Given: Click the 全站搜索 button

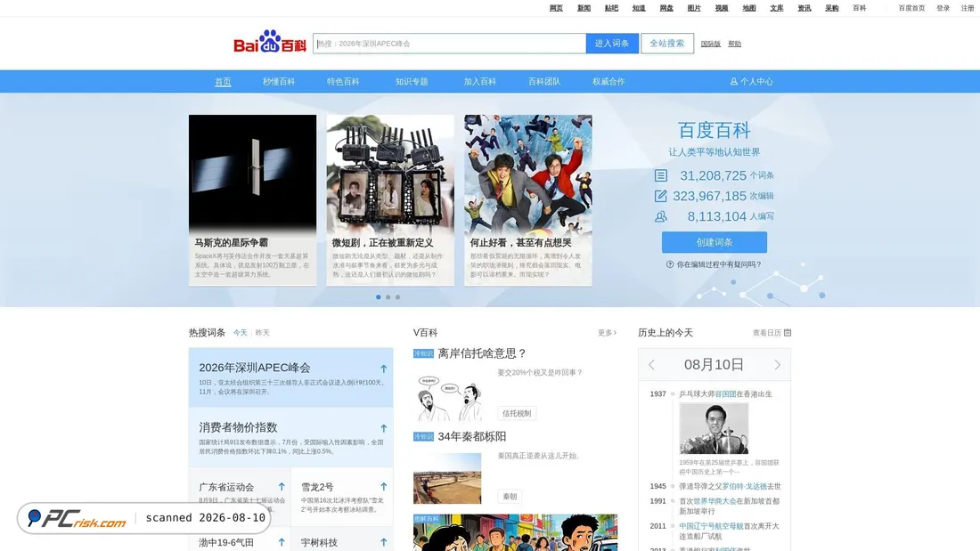Looking at the screenshot, I should tap(667, 43).
